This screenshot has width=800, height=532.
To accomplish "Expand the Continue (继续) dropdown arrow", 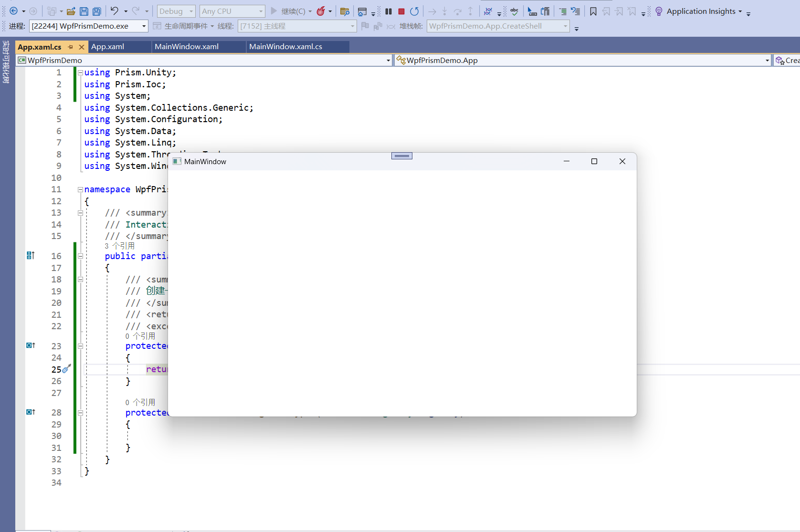I will pyautogui.click(x=310, y=11).
